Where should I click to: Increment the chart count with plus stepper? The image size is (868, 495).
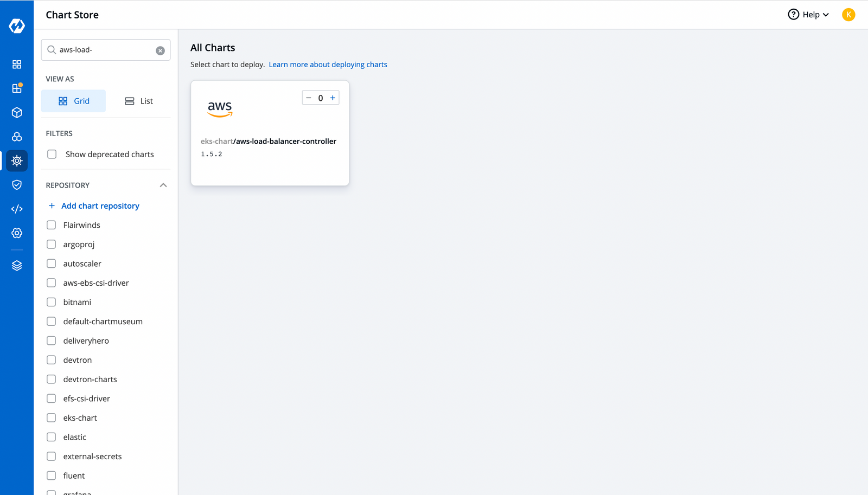point(333,98)
